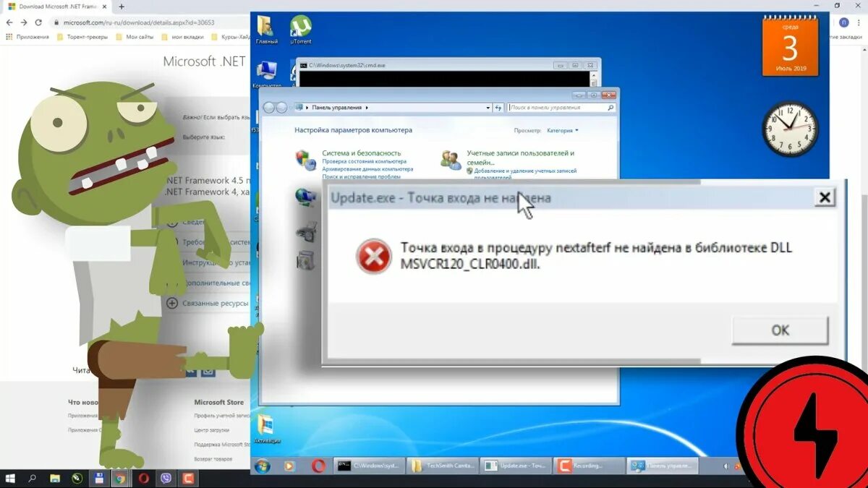Switch to Recording taskbar button
The width and height of the screenshot is (868, 488).
(590, 466)
